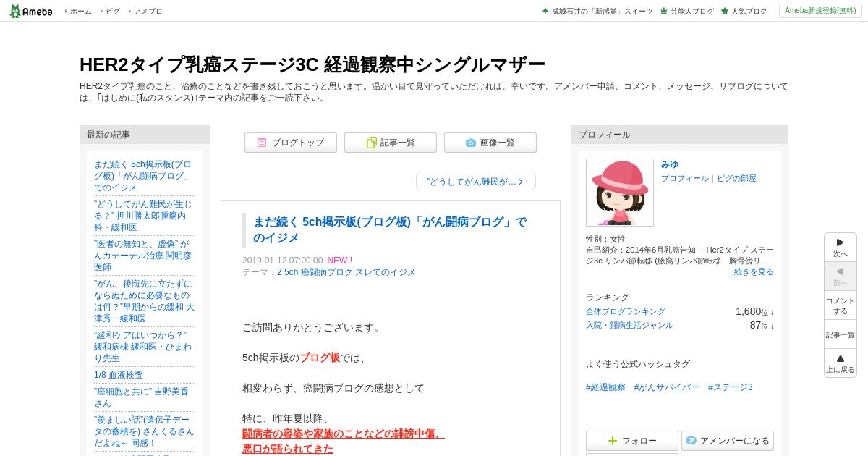Screen dimensions: 868x456
Task: Open 芸能人ブログ link
Action: [686, 12]
